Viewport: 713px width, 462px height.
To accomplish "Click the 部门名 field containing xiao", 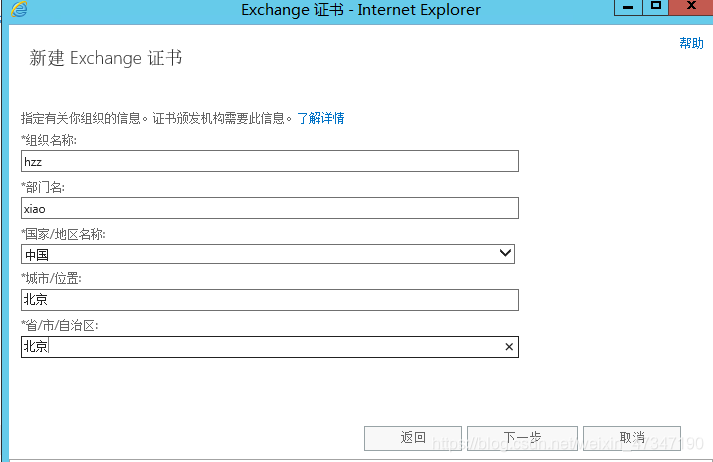I will (x=270, y=208).
